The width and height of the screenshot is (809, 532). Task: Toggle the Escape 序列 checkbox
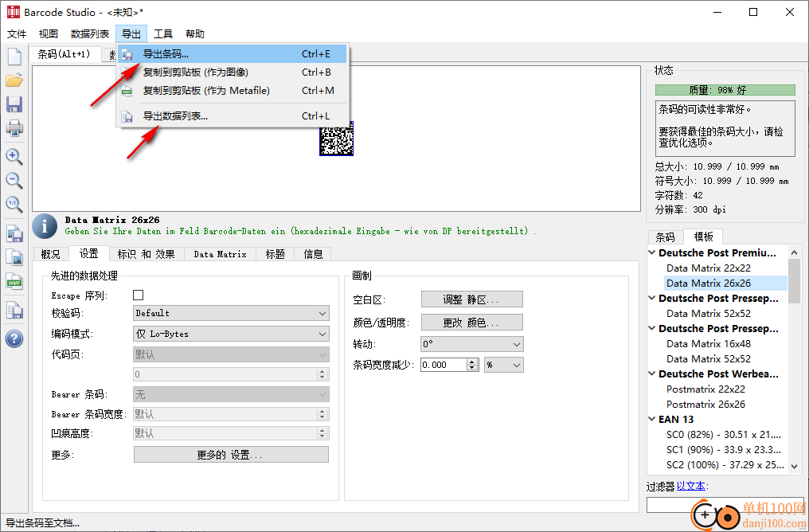click(x=139, y=295)
